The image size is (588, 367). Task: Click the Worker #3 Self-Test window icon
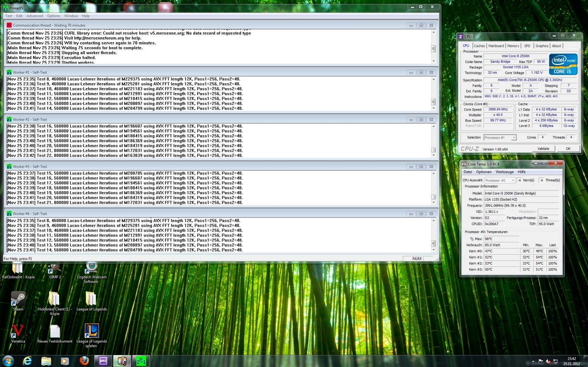click(9, 167)
